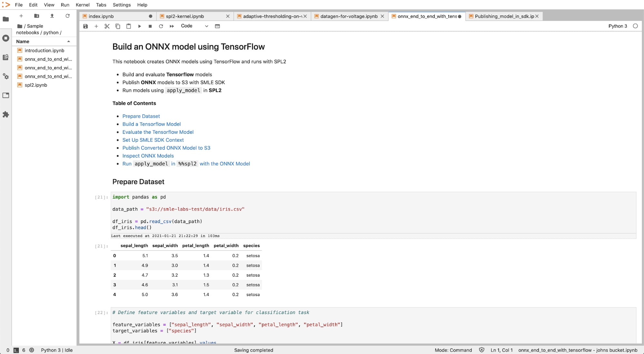Click the Upload Files icon
Viewport: 644px width, 354px height.
click(x=52, y=16)
